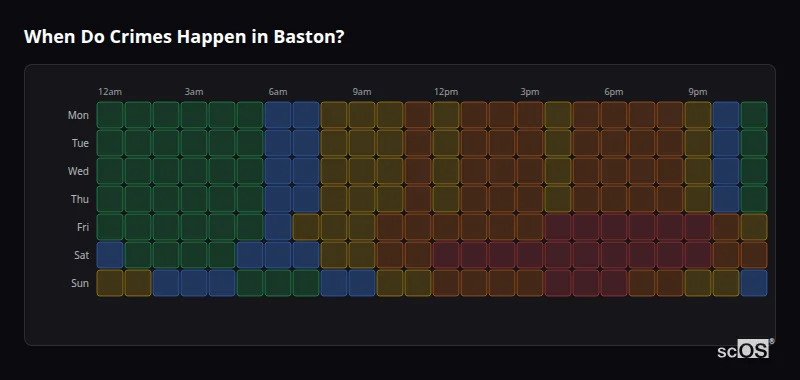Click the 'Sun' row label
The image size is (800, 380).
(x=80, y=283)
